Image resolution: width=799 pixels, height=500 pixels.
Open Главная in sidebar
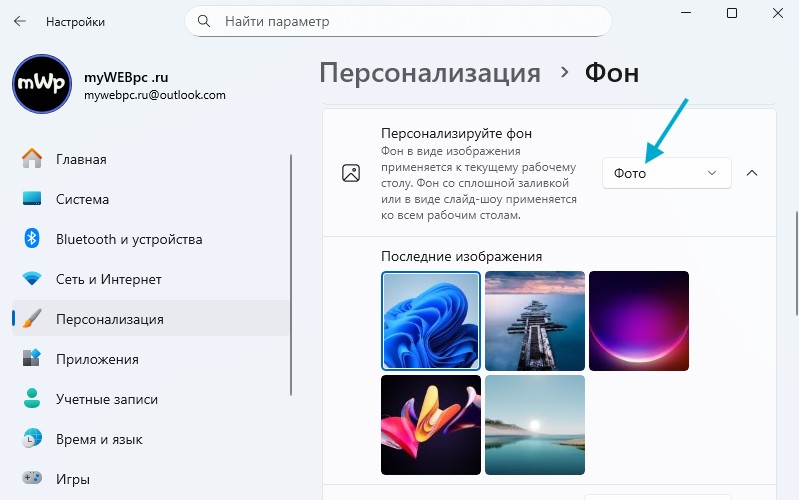point(151,159)
